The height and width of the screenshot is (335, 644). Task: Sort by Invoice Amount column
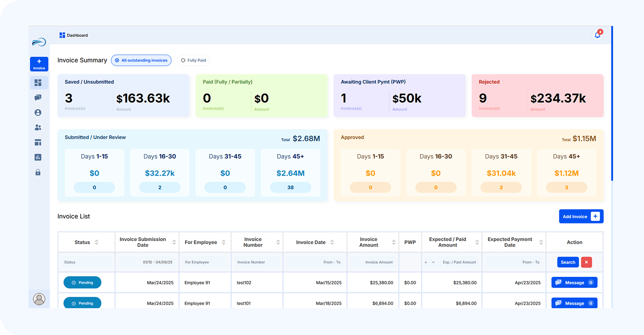point(394,242)
